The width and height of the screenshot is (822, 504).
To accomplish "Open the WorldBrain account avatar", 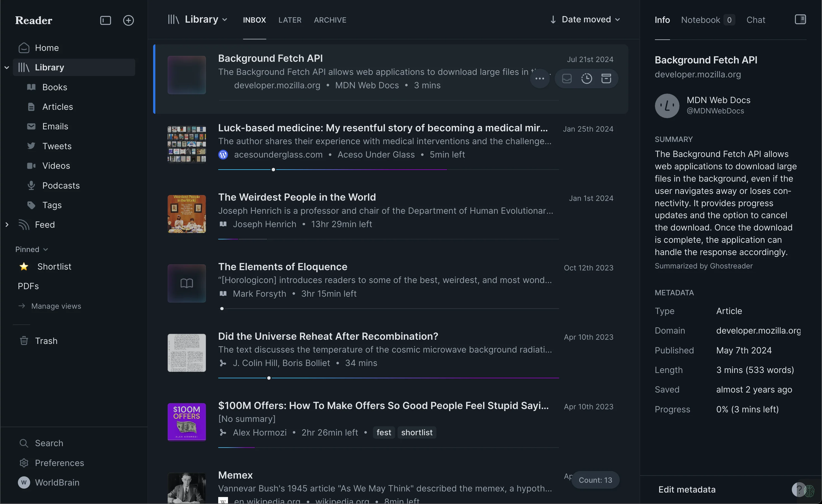I will pyautogui.click(x=24, y=482).
